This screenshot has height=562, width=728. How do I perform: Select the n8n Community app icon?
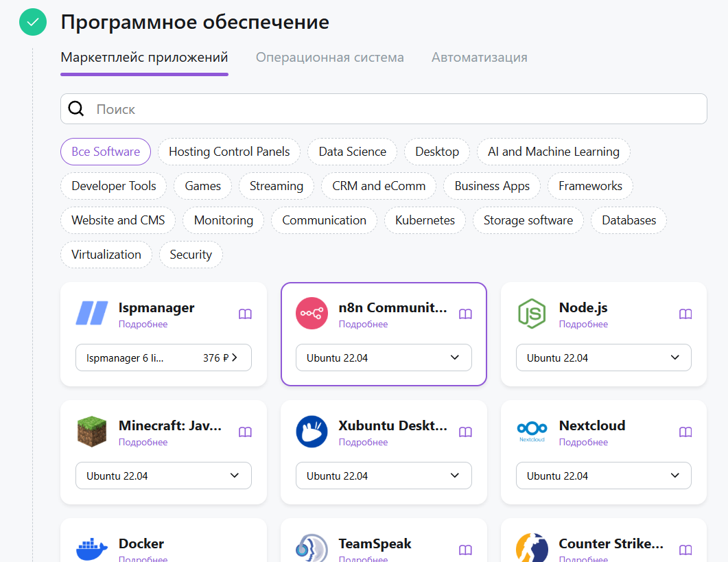pos(312,314)
